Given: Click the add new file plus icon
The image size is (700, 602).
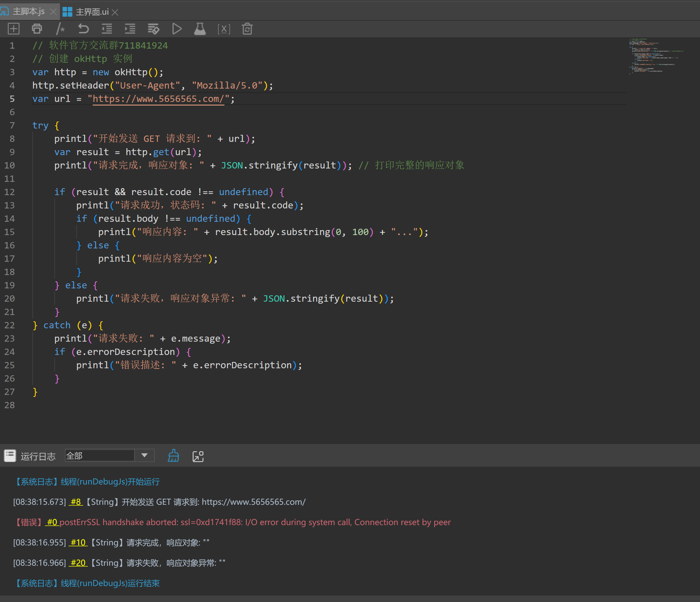Looking at the screenshot, I should (x=14, y=29).
